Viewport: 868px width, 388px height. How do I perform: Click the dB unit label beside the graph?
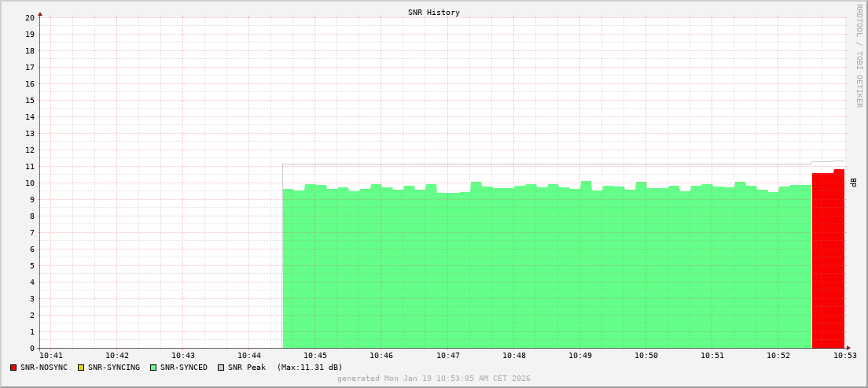tap(853, 183)
